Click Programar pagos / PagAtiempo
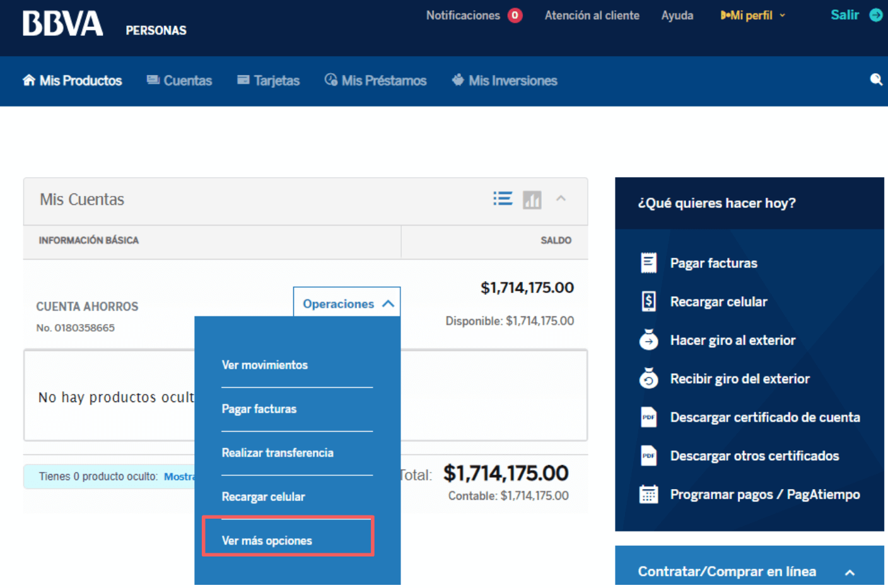This screenshot has height=588, width=888. tap(765, 495)
